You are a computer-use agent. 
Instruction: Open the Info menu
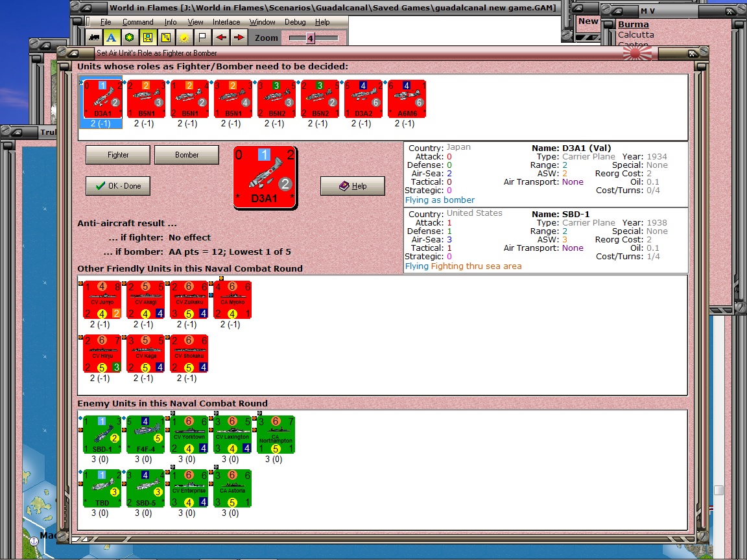coord(171,22)
